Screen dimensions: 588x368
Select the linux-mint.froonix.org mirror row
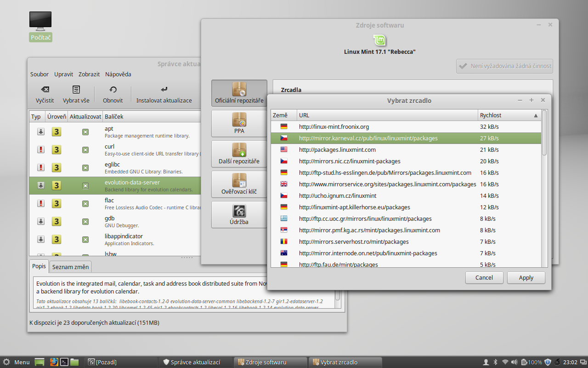367,126
